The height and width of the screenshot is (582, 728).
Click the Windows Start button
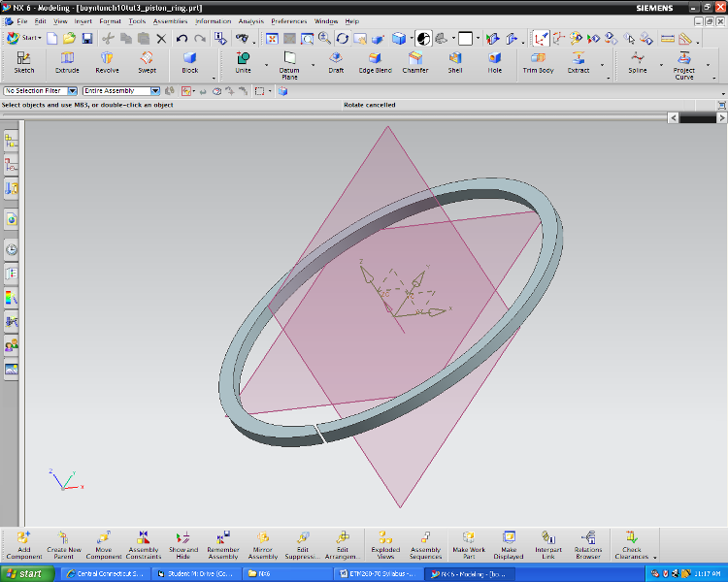click(26, 574)
